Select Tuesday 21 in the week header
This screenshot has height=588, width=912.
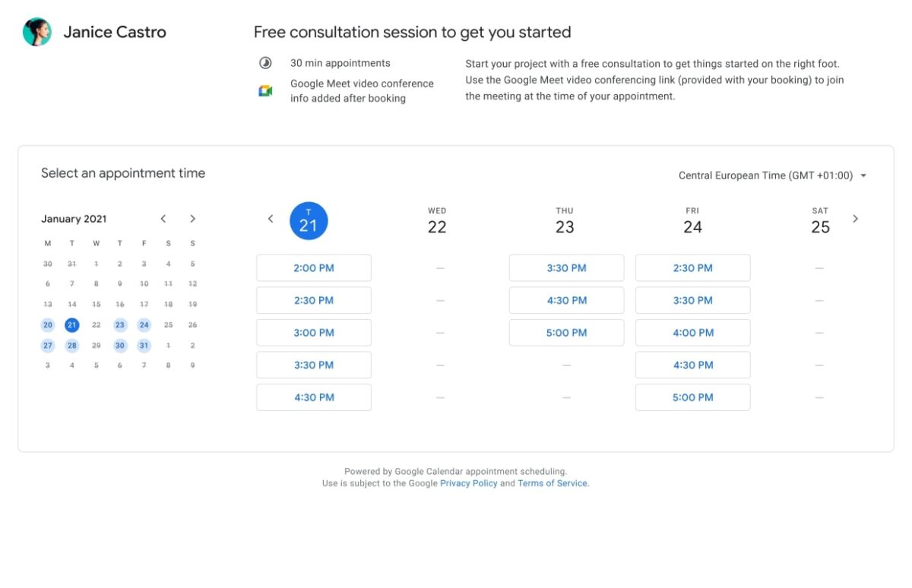308,220
